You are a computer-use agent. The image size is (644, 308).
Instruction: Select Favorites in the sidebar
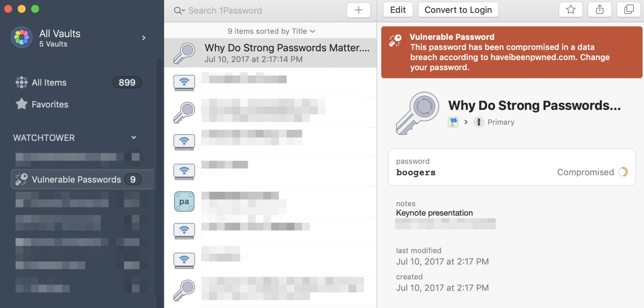click(50, 104)
